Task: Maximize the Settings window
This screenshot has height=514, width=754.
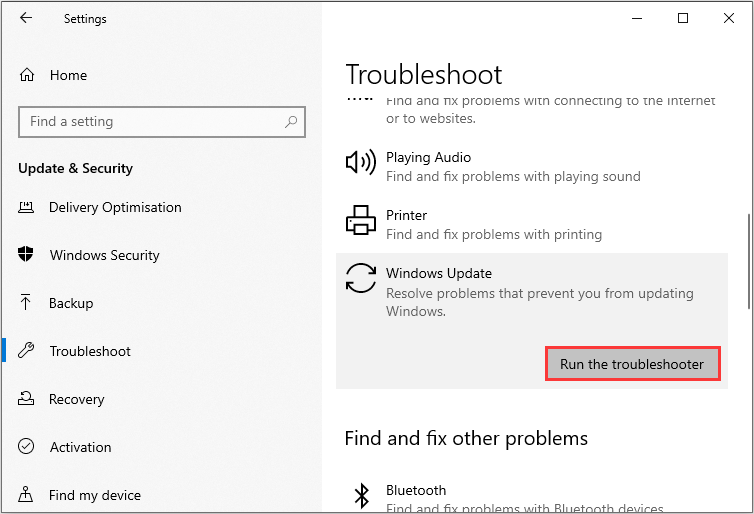Action: (x=683, y=18)
